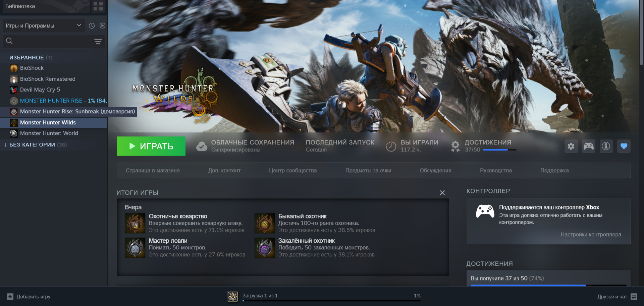Click the Devil May Cry 5 icon

[x=14, y=90]
